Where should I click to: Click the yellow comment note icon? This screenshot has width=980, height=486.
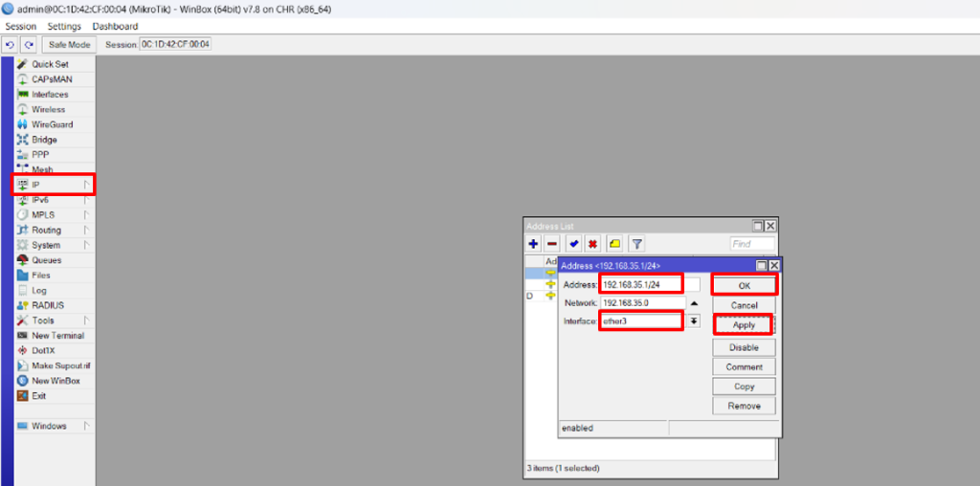click(614, 244)
